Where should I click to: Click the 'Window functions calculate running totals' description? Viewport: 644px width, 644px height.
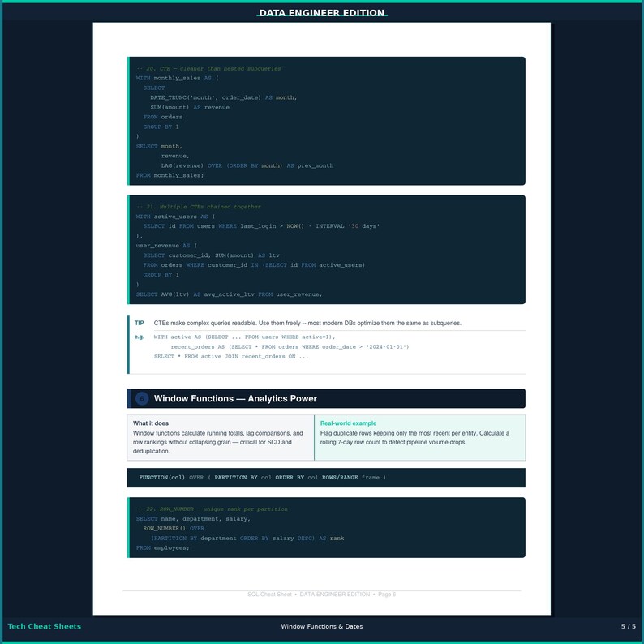pos(218,442)
